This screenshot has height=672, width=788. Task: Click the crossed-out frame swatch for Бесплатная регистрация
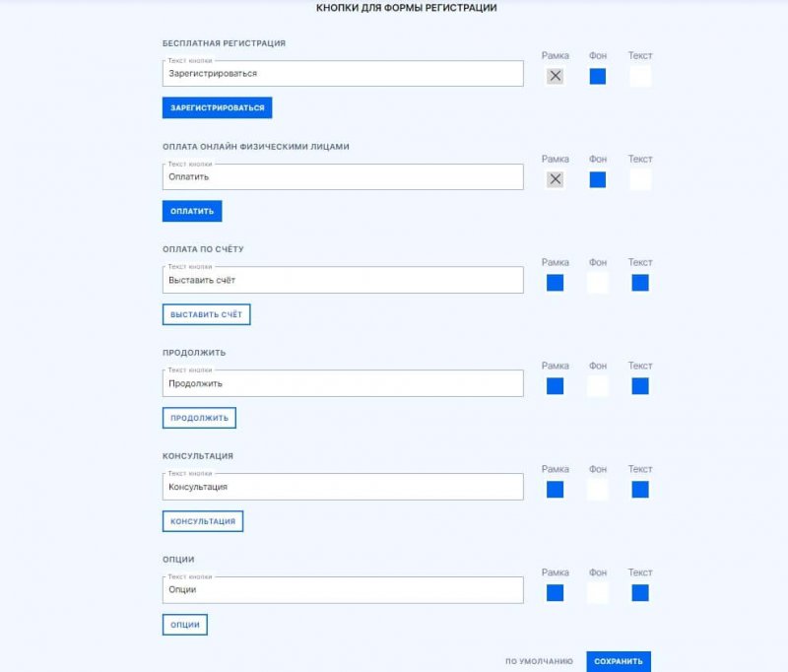[x=556, y=76]
